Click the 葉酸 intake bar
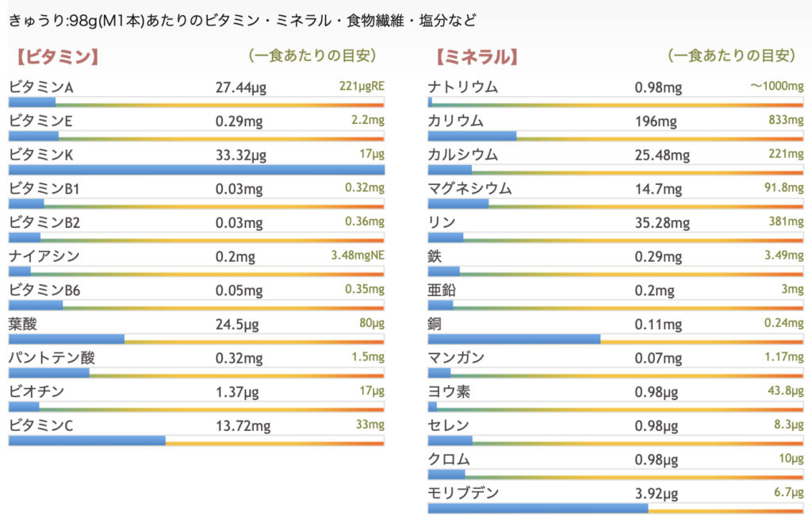 click(196, 340)
